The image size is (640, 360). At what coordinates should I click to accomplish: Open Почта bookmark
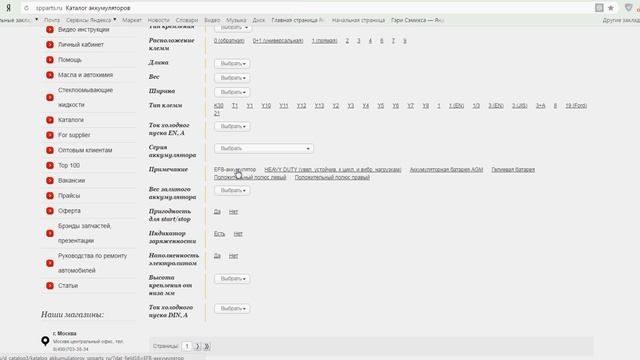[x=52, y=20]
